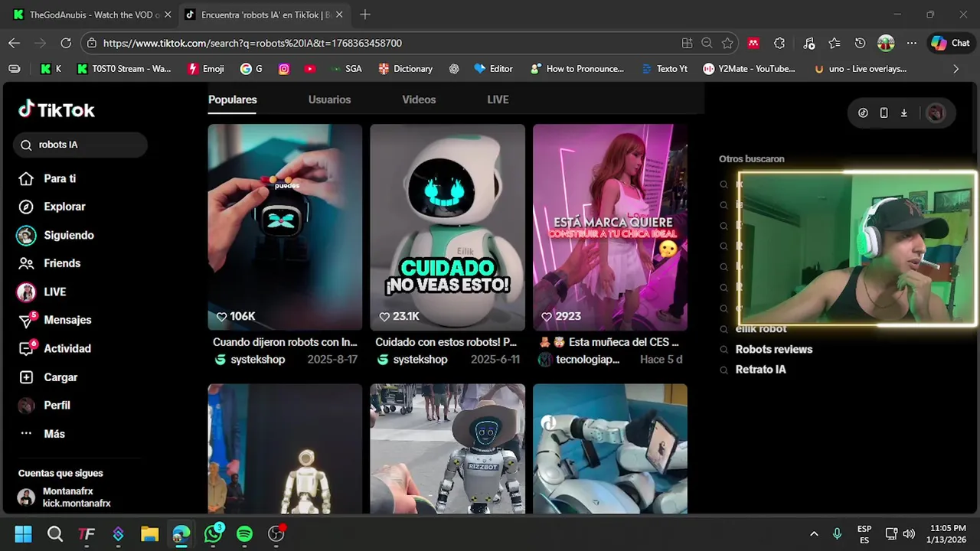Image resolution: width=980 pixels, height=551 pixels.
Task: Add page to favorites star
Action: pos(727,44)
